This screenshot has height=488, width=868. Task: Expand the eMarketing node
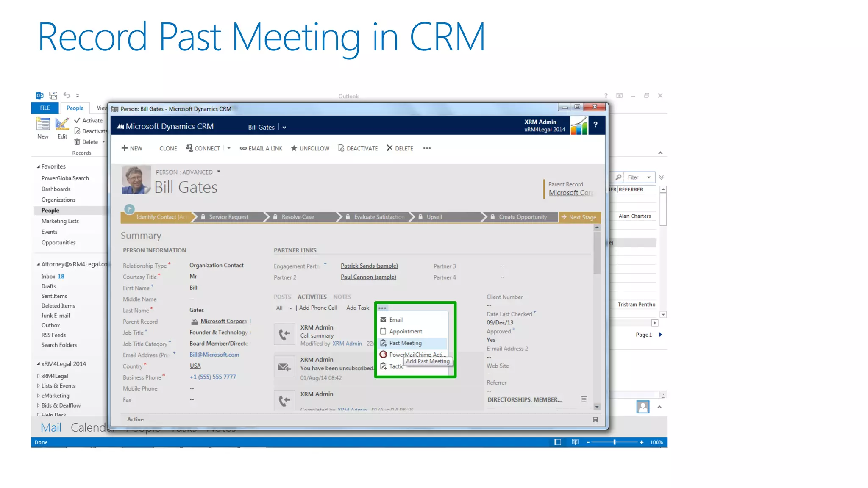pos(38,396)
